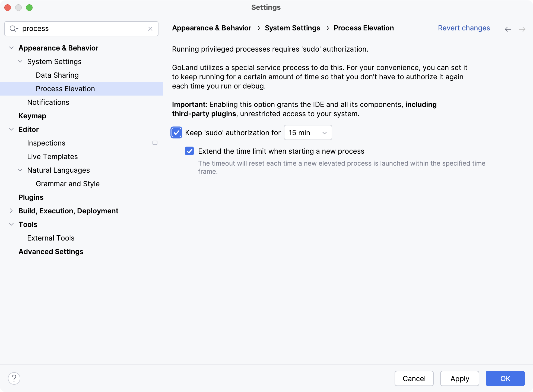Viewport: 533px width, 392px height.
Task: Click inside the search input field
Action: click(x=81, y=29)
